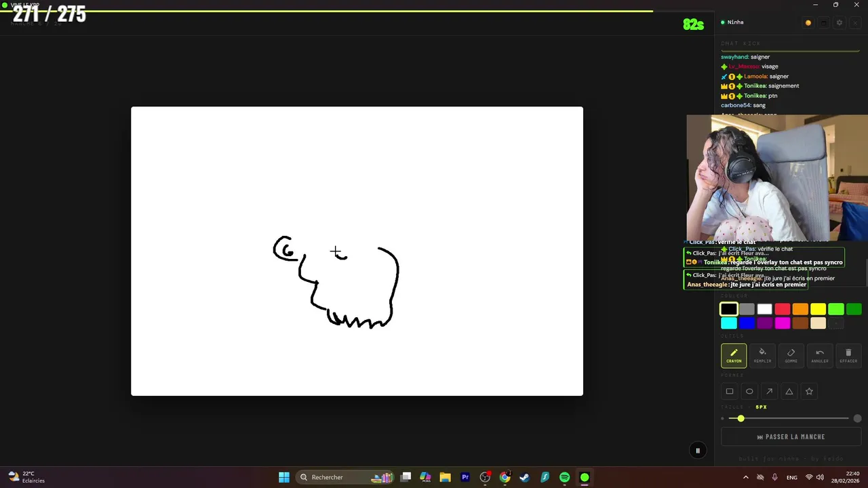Viewport: 868px width, 488px height.
Task: Click the brush size slider handle
Action: tap(741, 419)
